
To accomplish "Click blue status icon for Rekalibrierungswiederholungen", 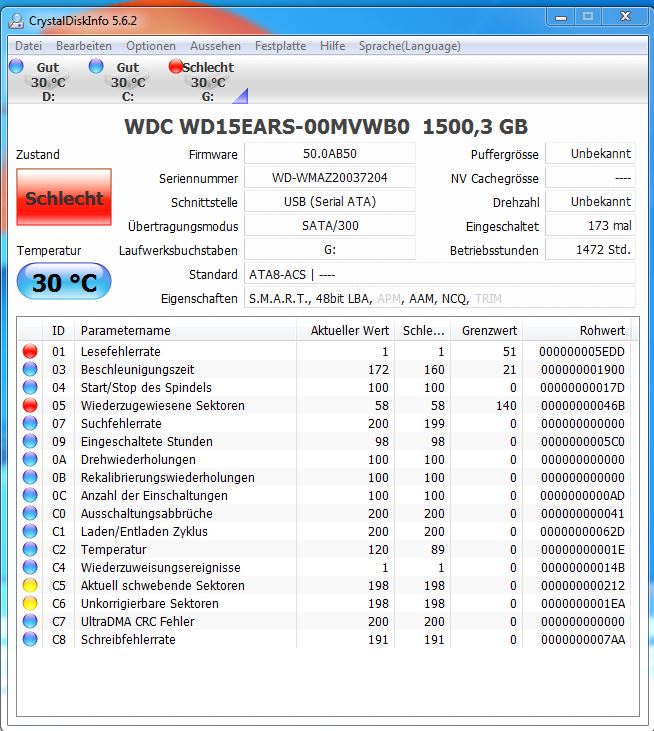I will pos(30,477).
